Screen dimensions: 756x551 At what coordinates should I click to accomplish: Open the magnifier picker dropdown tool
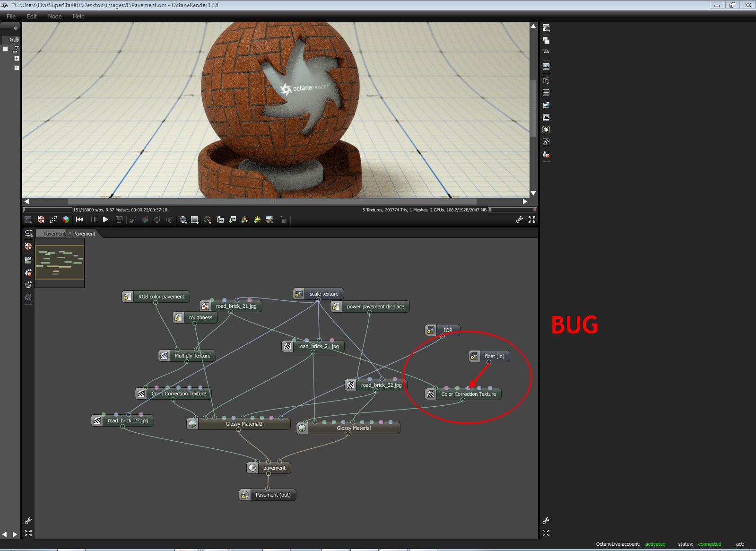click(x=183, y=219)
